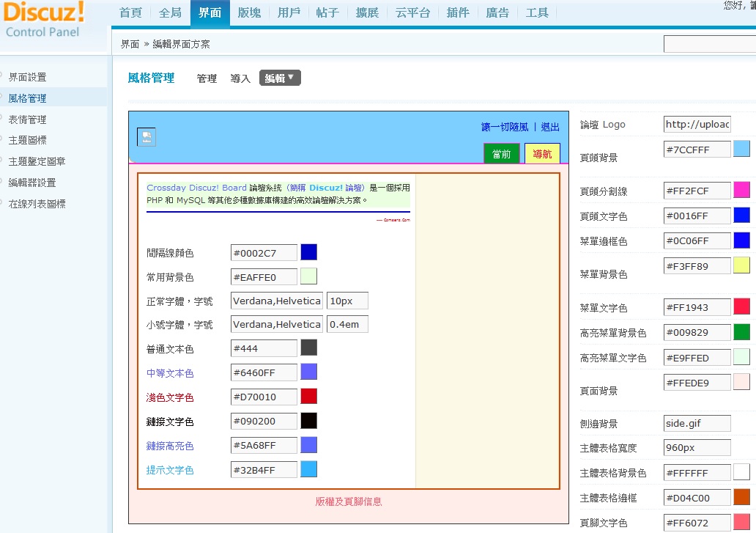Click the 版權及頁腳信息 footer text

349,501
